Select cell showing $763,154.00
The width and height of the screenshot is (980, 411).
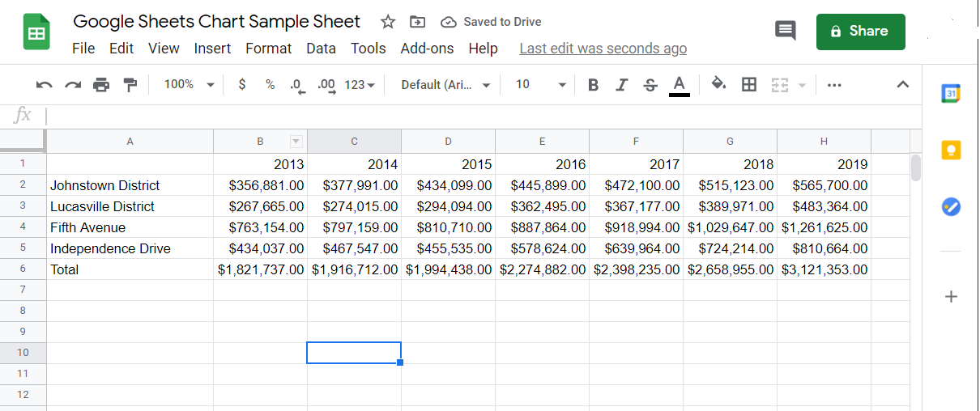point(260,227)
